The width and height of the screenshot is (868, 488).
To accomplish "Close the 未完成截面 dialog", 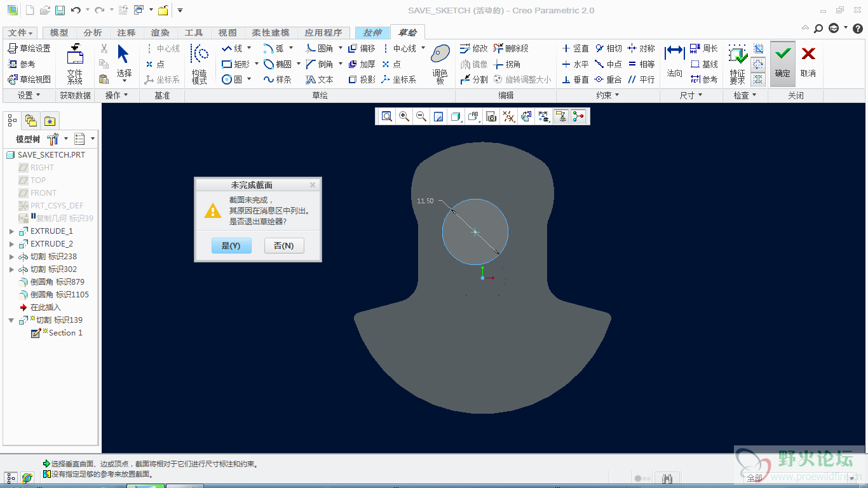I will pyautogui.click(x=313, y=185).
